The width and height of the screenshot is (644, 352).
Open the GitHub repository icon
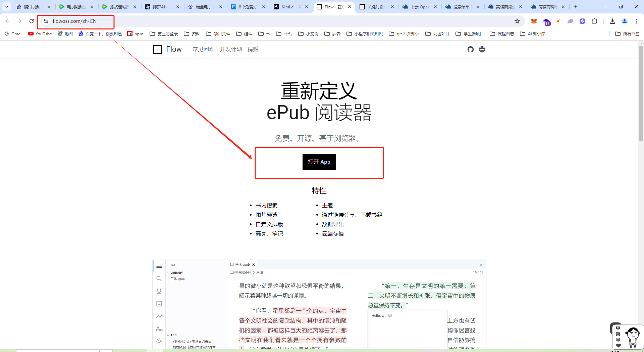pyautogui.click(x=470, y=49)
